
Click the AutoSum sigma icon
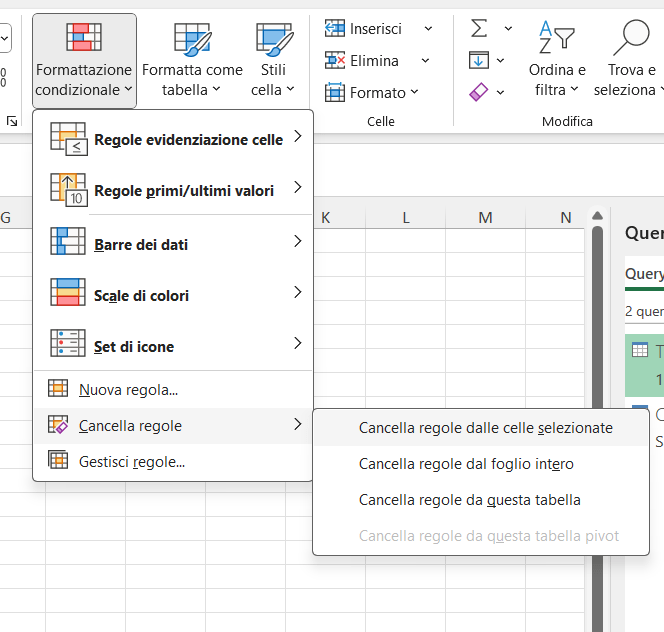[479, 28]
